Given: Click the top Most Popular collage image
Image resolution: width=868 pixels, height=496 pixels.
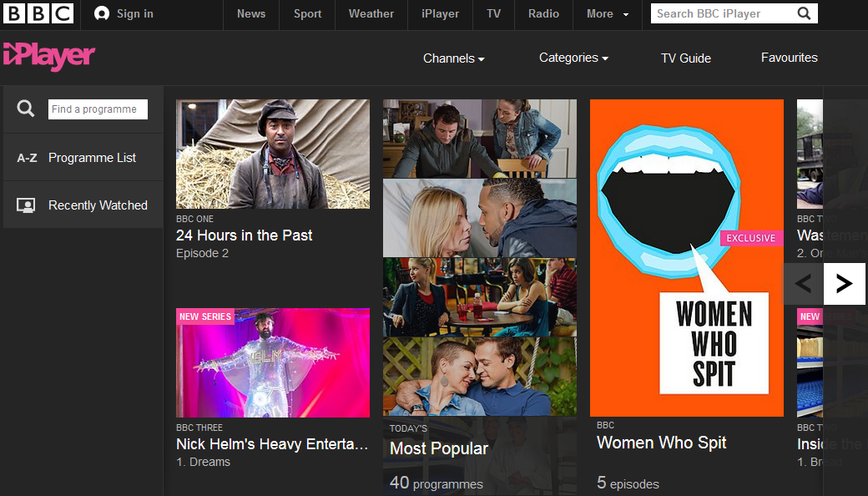Looking at the screenshot, I should pyautogui.click(x=480, y=139).
